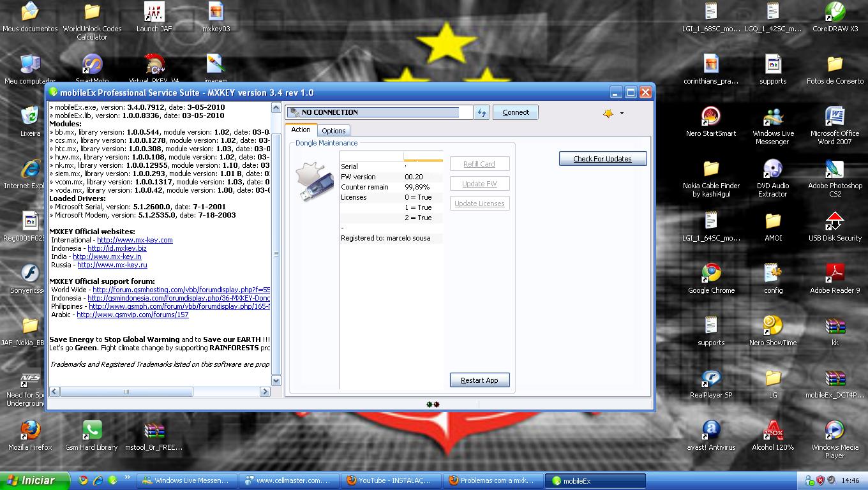Image resolution: width=868 pixels, height=490 pixels.
Task: Click the Connect button
Action: pos(515,112)
